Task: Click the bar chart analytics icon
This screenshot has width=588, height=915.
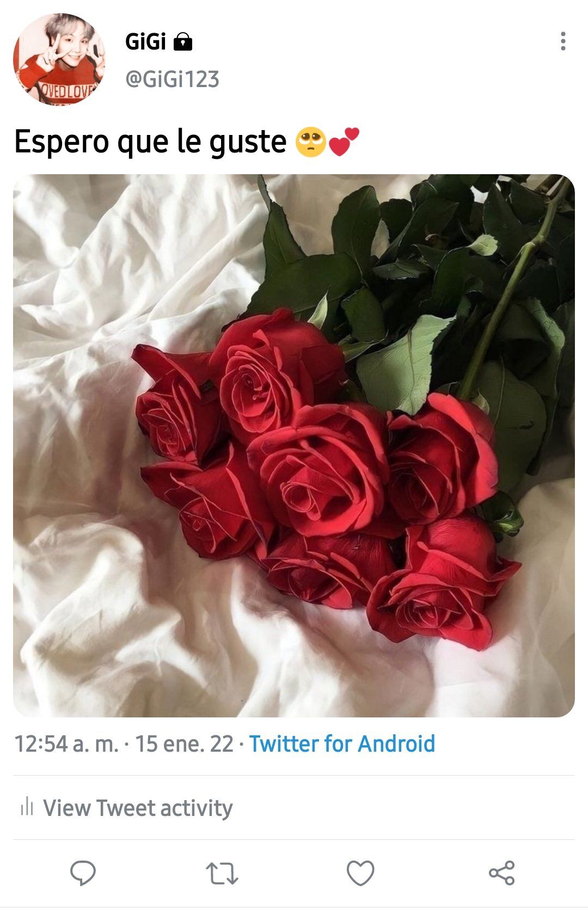Action: click(x=27, y=807)
